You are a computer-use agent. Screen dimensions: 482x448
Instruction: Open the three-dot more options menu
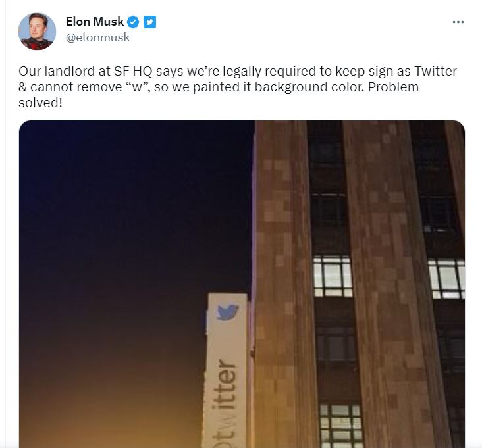(458, 22)
